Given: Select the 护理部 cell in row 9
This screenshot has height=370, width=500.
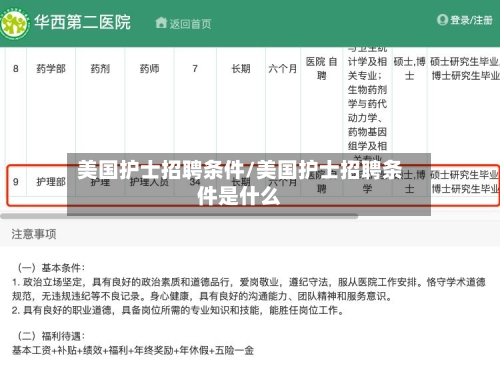Looking at the screenshot, I should 51,182.
